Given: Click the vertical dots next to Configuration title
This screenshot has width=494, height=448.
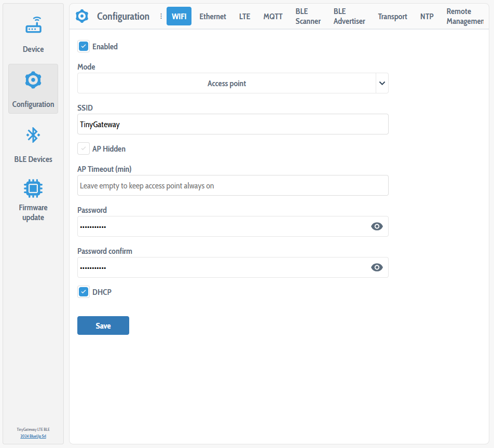Looking at the screenshot, I should pos(160,16).
